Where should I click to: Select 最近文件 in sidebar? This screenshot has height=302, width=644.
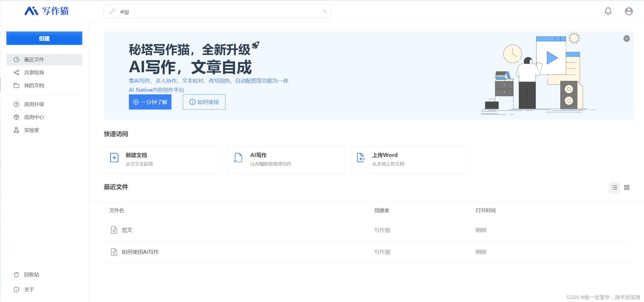coord(44,60)
